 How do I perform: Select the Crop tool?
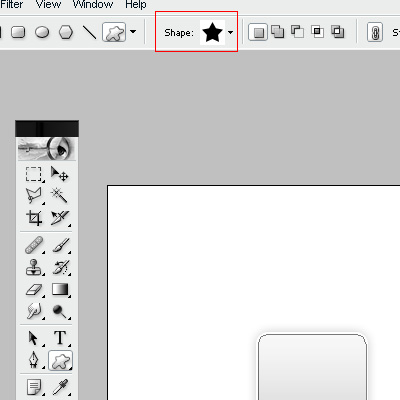pos(34,218)
